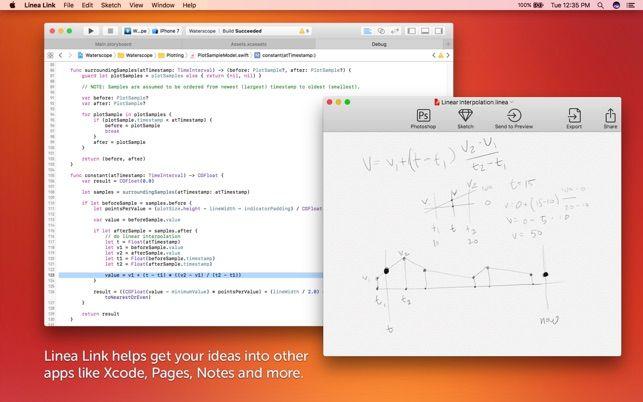The image size is (643, 402).
Task: Click the Plotting folder in jump bar
Action: tap(171, 55)
